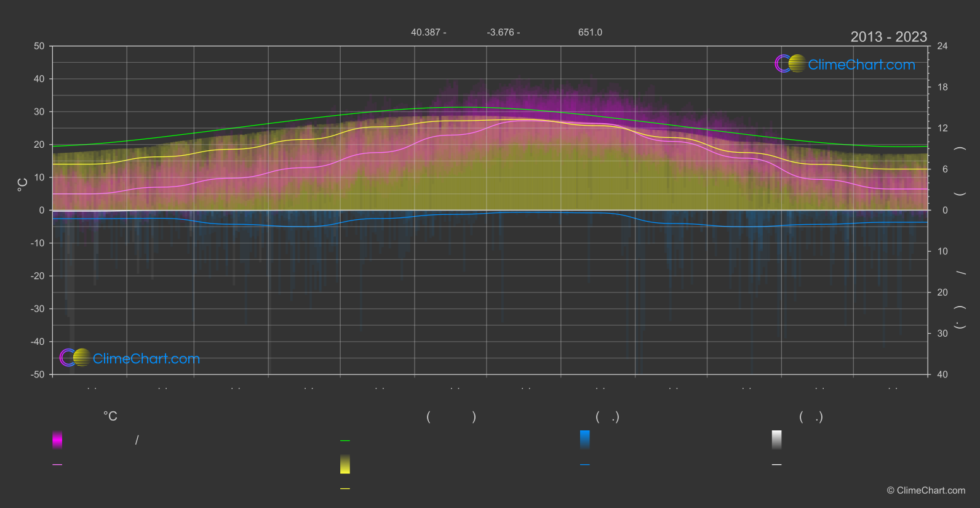
Task: Click the -10 tick on the left axis
Action: [x=38, y=243]
